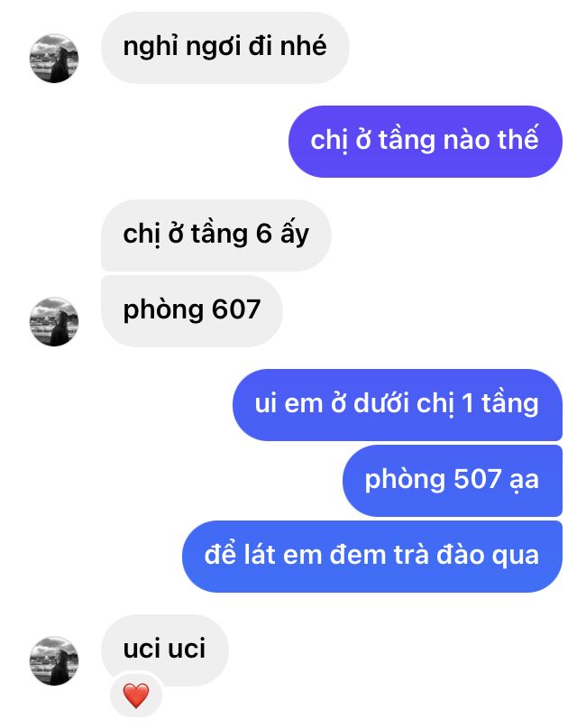Screen dimensions: 577x728
Task: Select the "ui em ở dưới chị 1 tầng" bubble
Action: [398, 405]
